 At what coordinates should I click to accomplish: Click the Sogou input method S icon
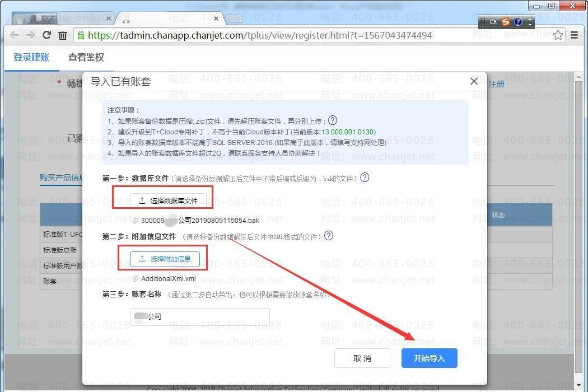click(x=506, y=22)
